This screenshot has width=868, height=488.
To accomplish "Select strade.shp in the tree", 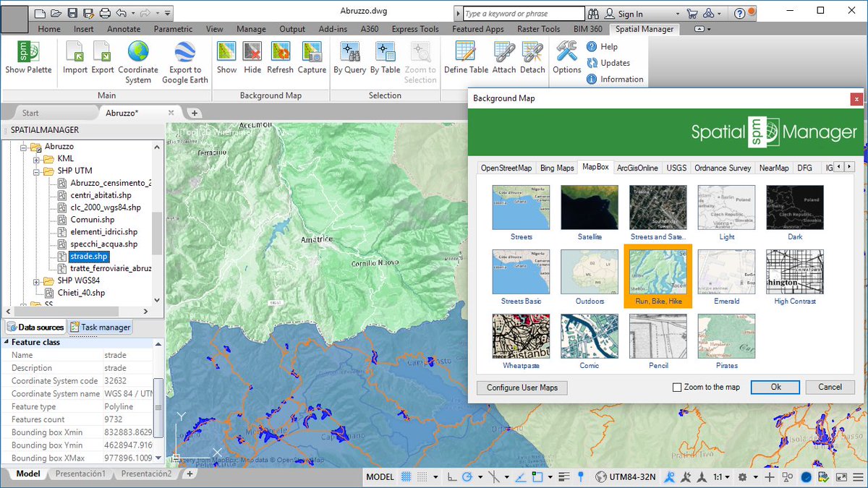I will tap(89, 256).
